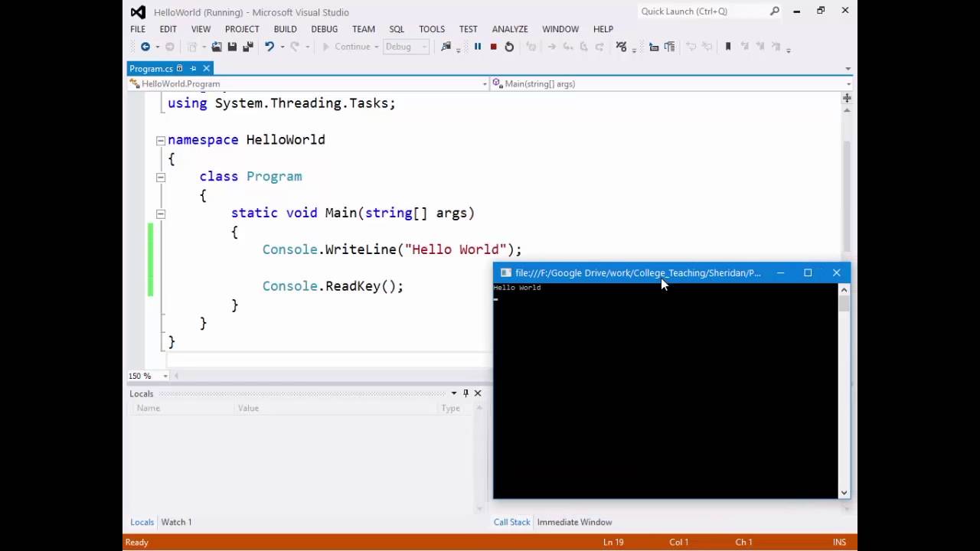This screenshot has width=980, height=551.
Task: Click the "Hello World" string in code
Action: tap(456, 249)
